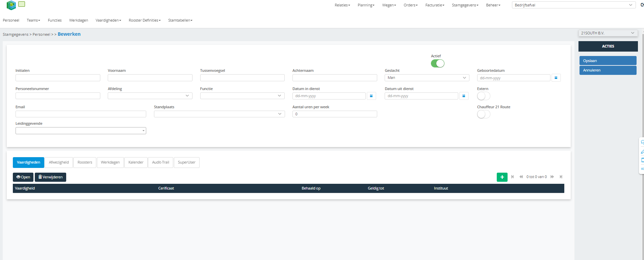The image size is (644, 260).
Task: Click the Stamgegevens breadcrumb link
Action: pyautogui.click(x=16, y=34)
